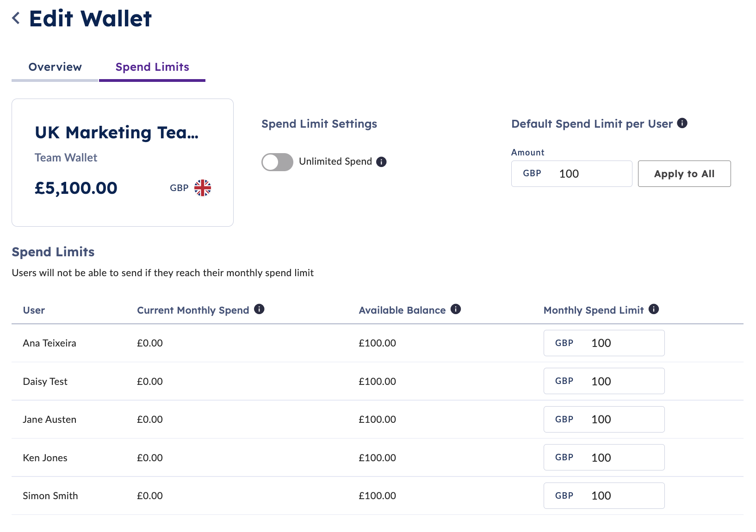756x532 pixels.
Task: Show info for Current Monthly Spend column
Action: pyautogui.click(x=259, y=309)
